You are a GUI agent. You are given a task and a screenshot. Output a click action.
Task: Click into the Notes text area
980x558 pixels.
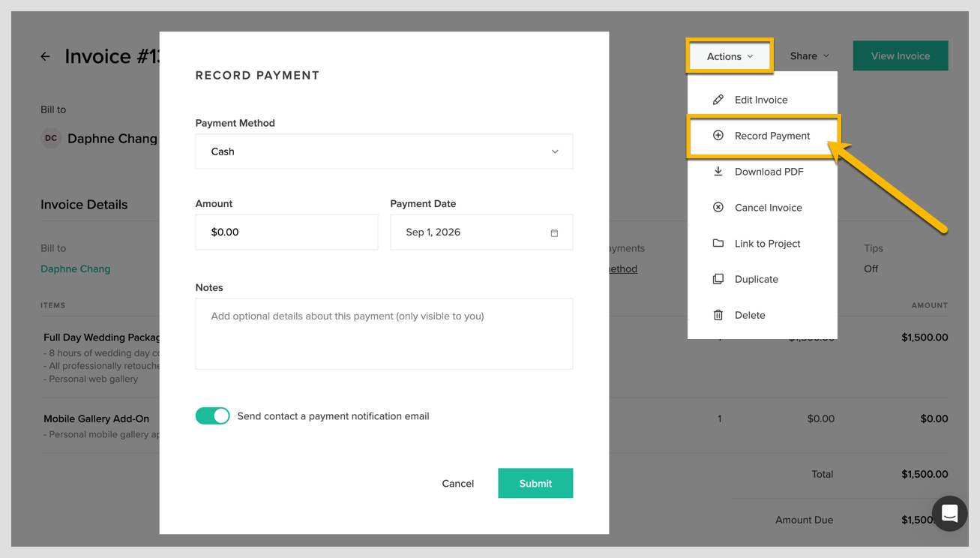tap(384, 334)
